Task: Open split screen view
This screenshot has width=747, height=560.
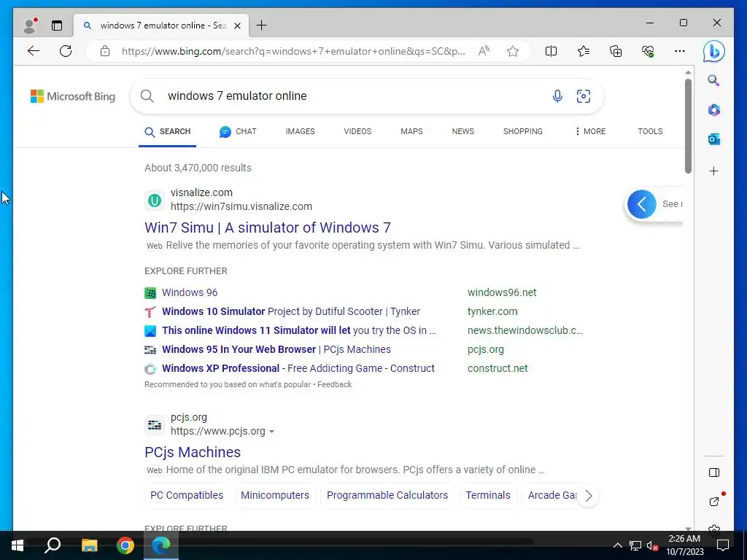Action: 551,51
